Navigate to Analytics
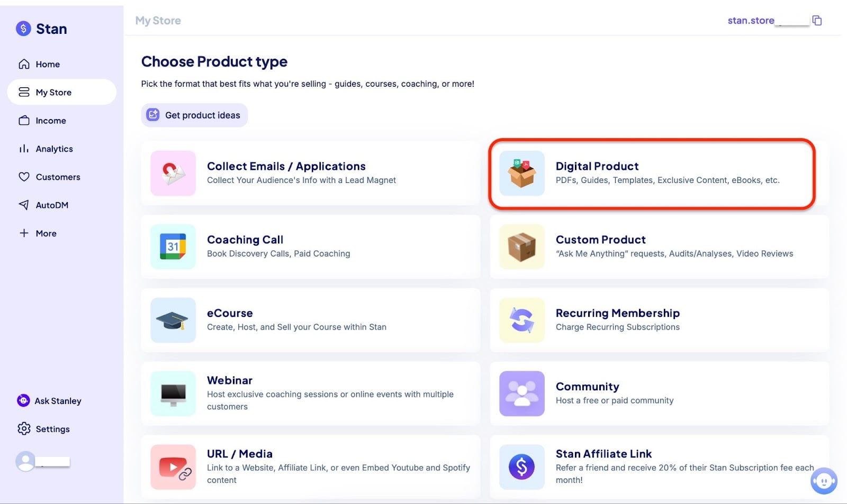The height and width of the screenshot is (504, 847). (61, 149)
